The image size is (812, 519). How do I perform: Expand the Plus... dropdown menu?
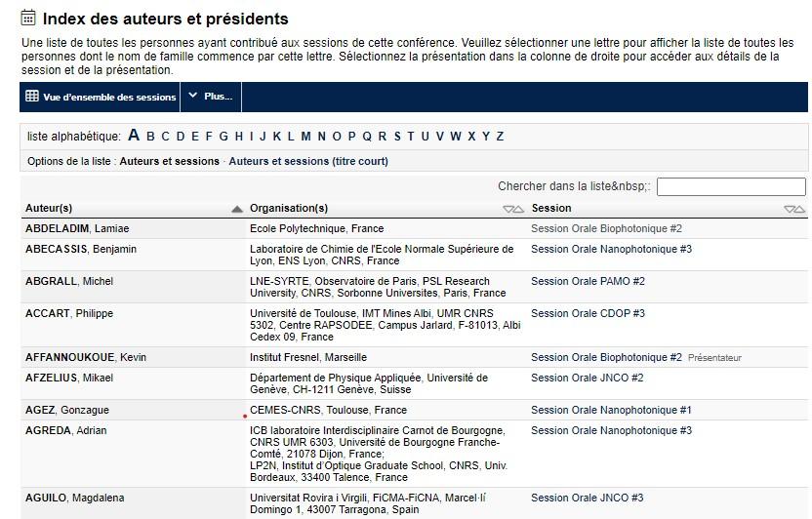tap(210, 97)
